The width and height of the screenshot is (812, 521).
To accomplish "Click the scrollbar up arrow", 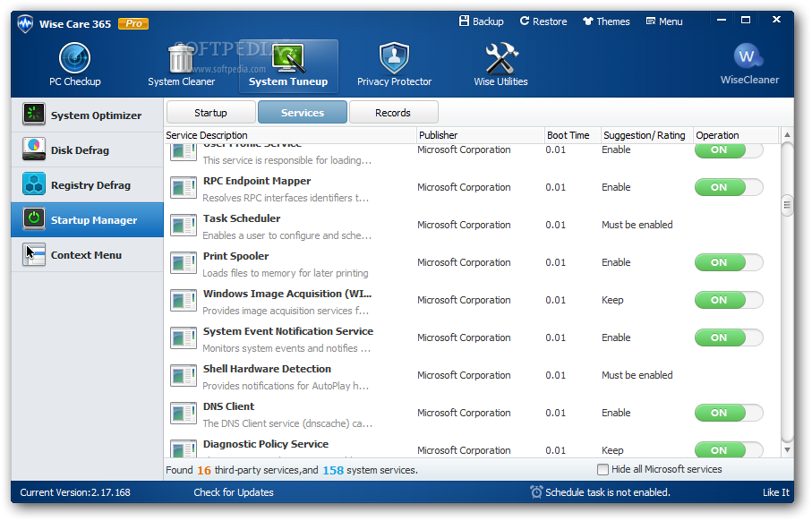I will 787,134.
